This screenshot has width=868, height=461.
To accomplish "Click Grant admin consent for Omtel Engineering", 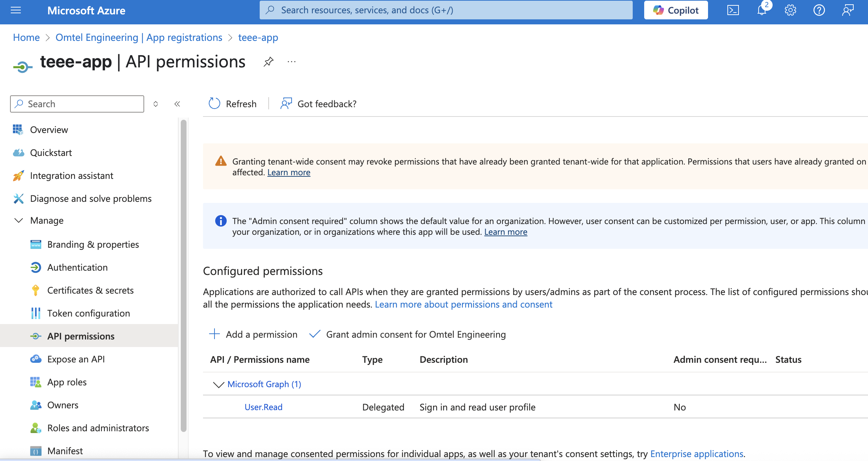I will click(407, 334).
